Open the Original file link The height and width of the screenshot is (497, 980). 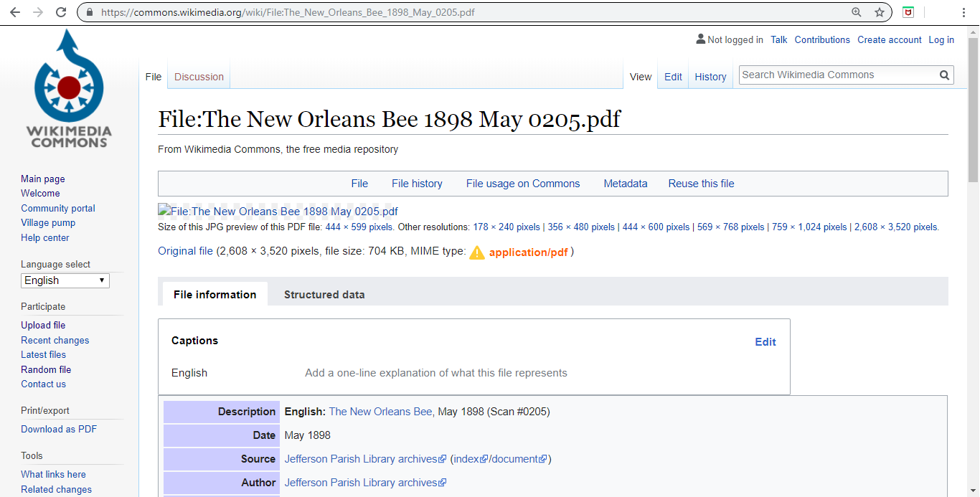point(185,251)
